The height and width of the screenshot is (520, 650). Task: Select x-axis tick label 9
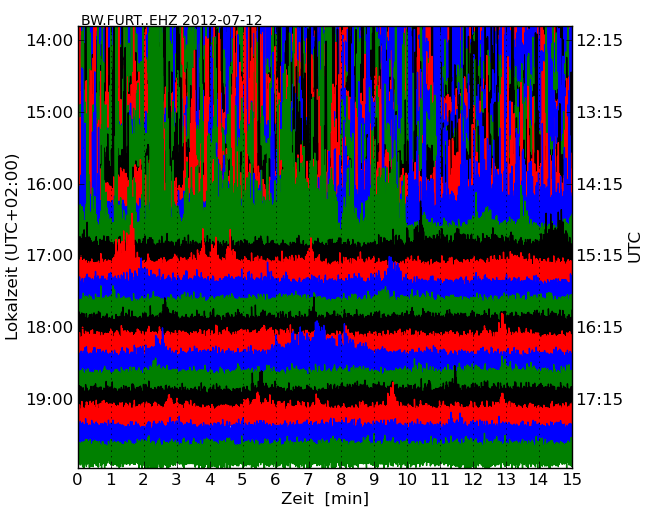(374, 479)
